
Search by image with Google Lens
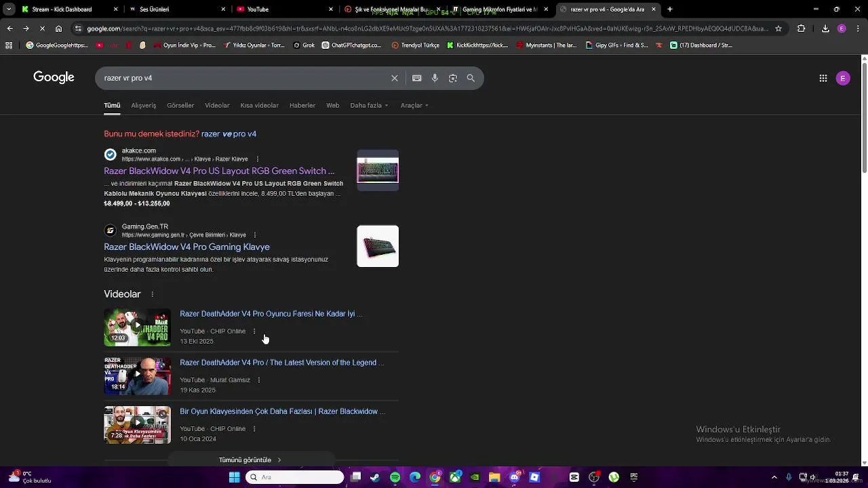click(453, 78)
